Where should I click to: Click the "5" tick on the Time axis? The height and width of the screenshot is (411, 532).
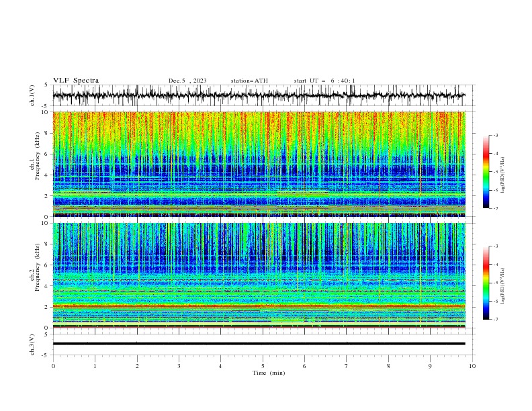[x=263, y=366]
